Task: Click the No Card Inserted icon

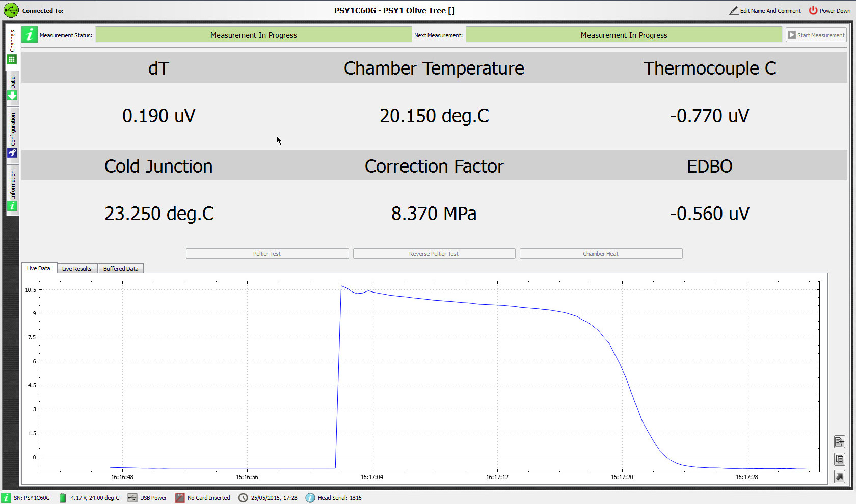Action: pyautogui.click(x=180, y=498)
